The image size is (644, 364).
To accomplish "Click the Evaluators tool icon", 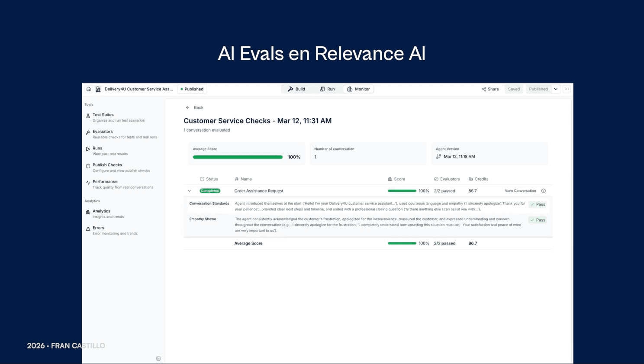I will [x=88, y=132].
